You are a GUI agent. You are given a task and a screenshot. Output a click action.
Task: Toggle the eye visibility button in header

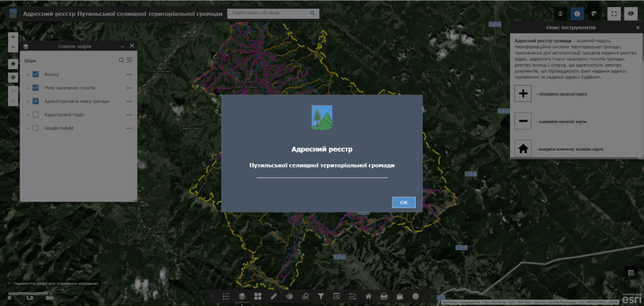pyautogui.click(x=631, y=14)
